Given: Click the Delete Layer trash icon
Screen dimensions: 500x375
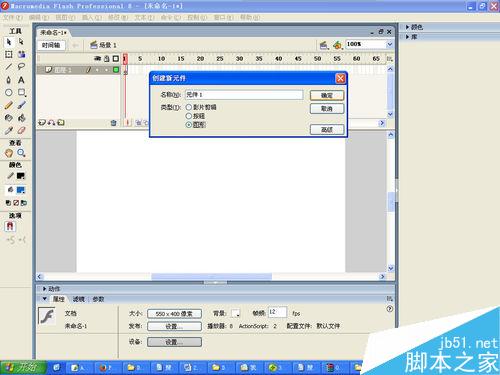Looking at the screenshot, I should (x=113, y=123).
